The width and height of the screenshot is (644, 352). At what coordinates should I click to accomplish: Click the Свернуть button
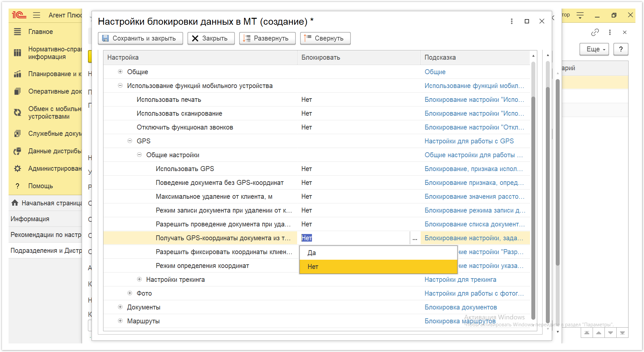(x=325, y=38)
